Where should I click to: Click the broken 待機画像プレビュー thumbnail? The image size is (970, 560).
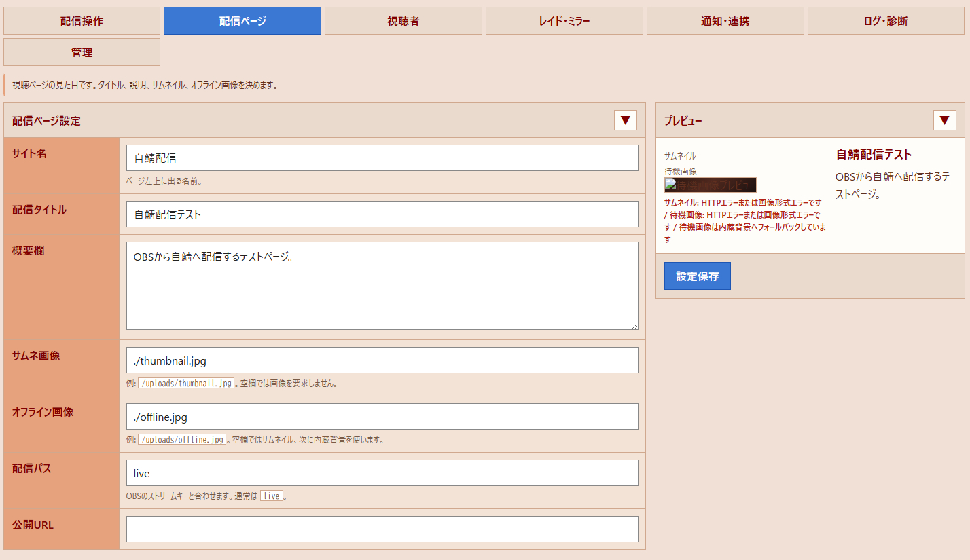click(x=710, y=185)
